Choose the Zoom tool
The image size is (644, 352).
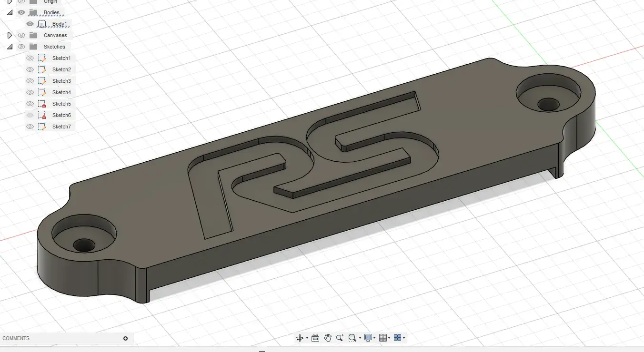coord(340,338)
